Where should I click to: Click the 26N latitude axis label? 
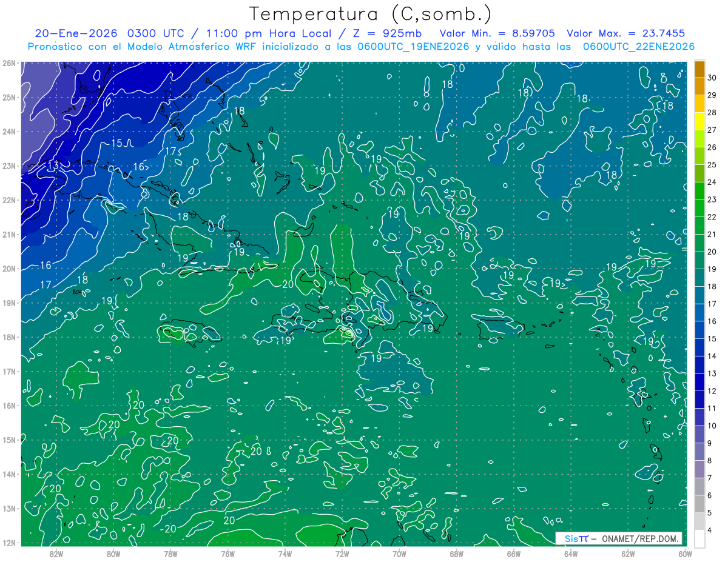point(8,63)
